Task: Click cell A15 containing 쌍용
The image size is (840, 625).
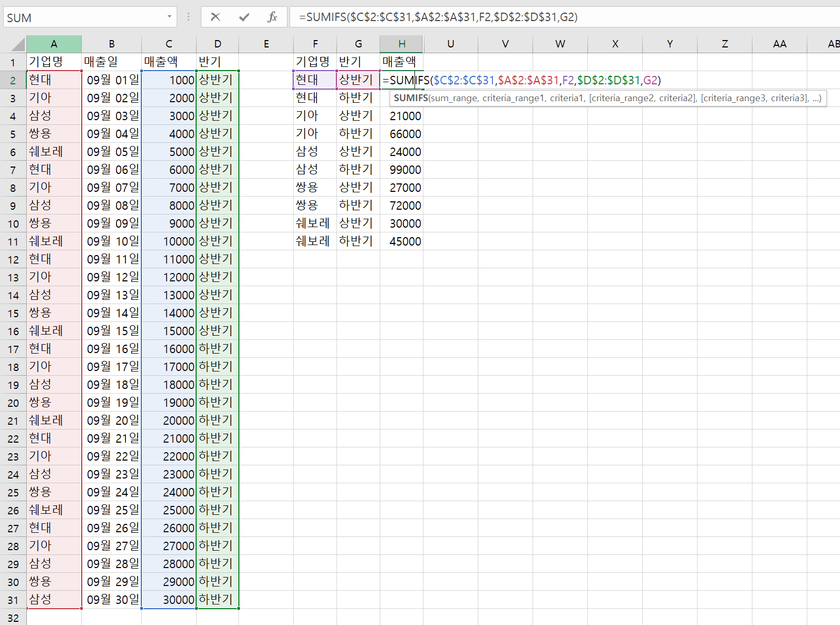Action: pos(54,313)
